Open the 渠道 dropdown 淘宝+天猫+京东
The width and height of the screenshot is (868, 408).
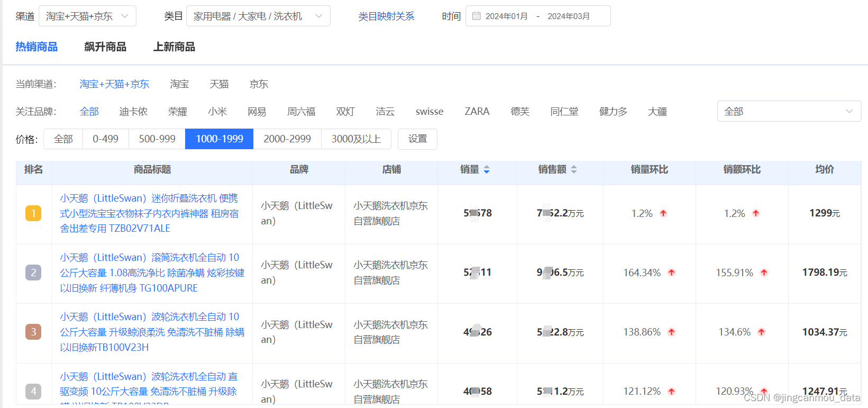point(87,16)
